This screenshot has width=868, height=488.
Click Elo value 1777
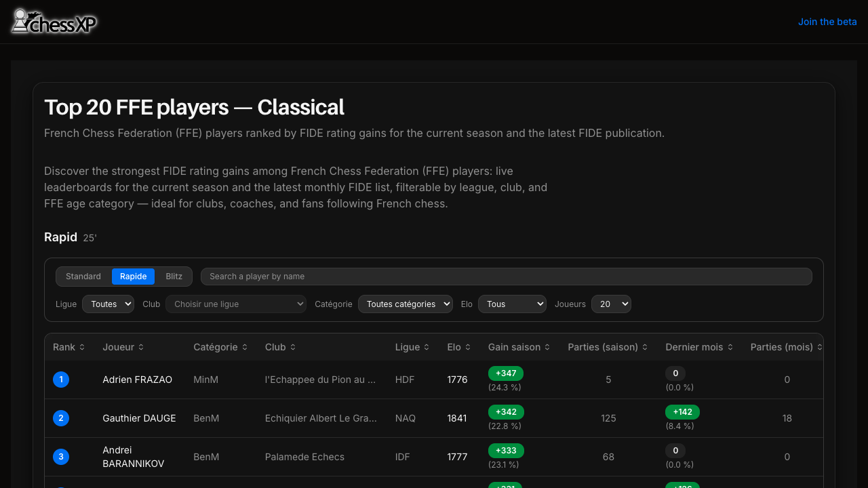coord(457,457)
